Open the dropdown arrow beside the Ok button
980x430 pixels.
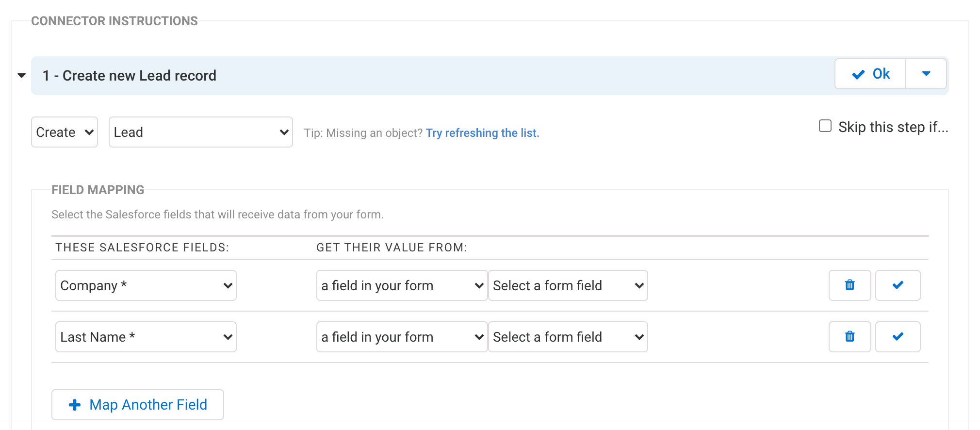[926, 74]
